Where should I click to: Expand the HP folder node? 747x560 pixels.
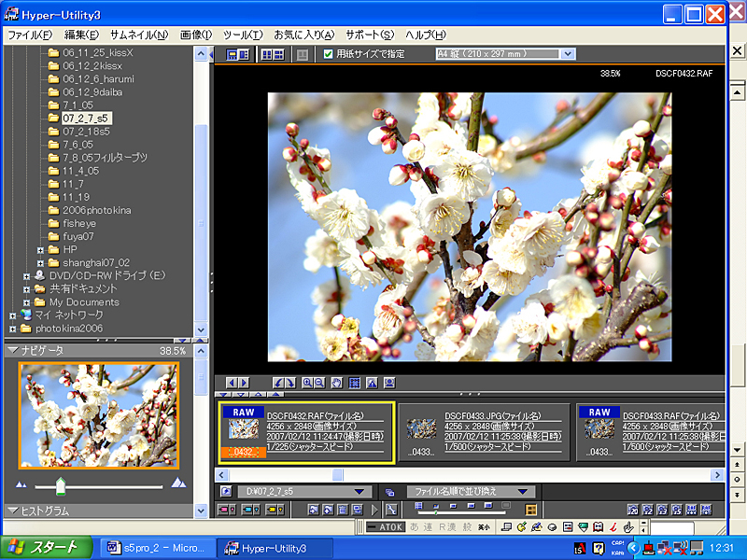pos(40,250)
